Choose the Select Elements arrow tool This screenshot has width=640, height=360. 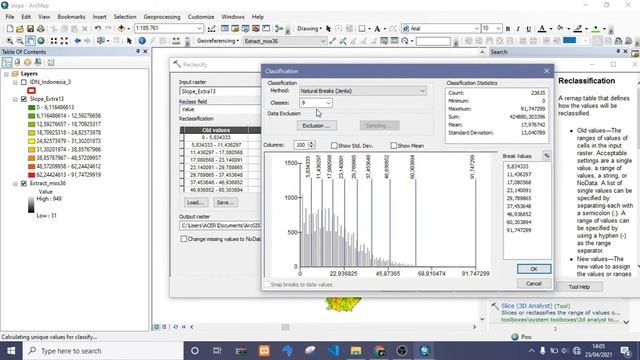click(x=129, y=41)
